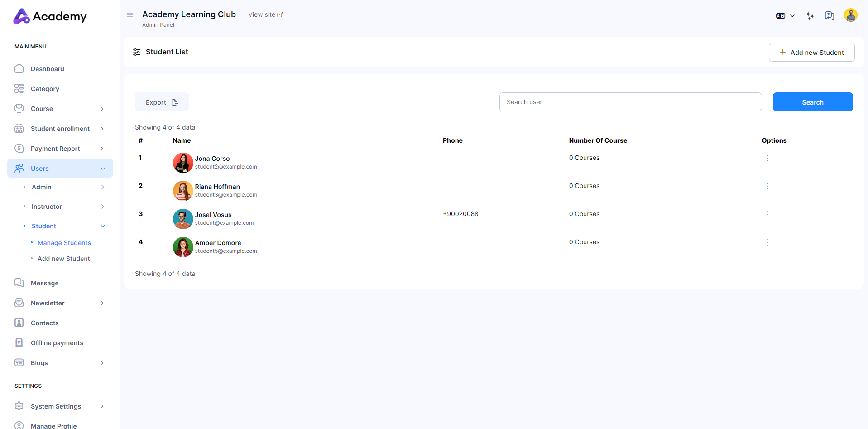Click Riana Hoffman's profile avatar
The image size is (868, 429).
point(183,191)
